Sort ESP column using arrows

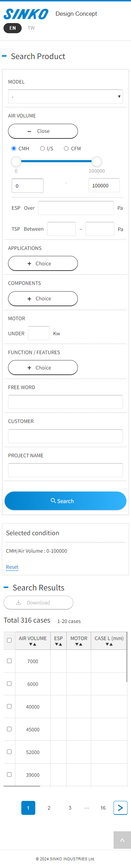(58, 644)
